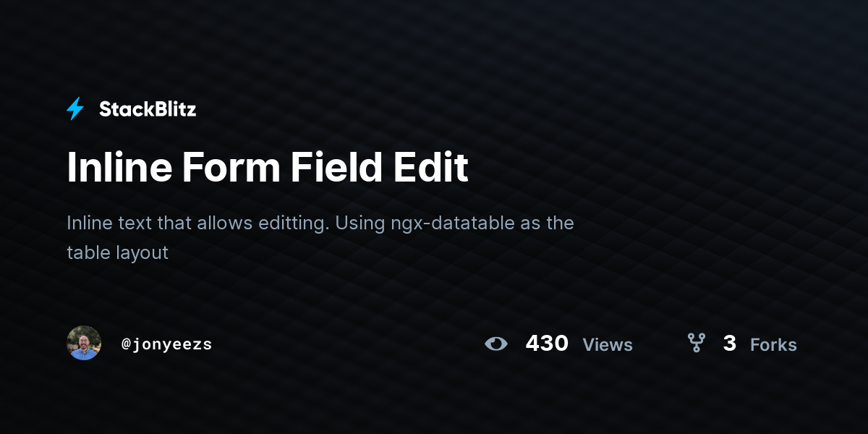The image size is (868, 434).
Task: Click 'Inline text that allows' description start
Action: 161,223
